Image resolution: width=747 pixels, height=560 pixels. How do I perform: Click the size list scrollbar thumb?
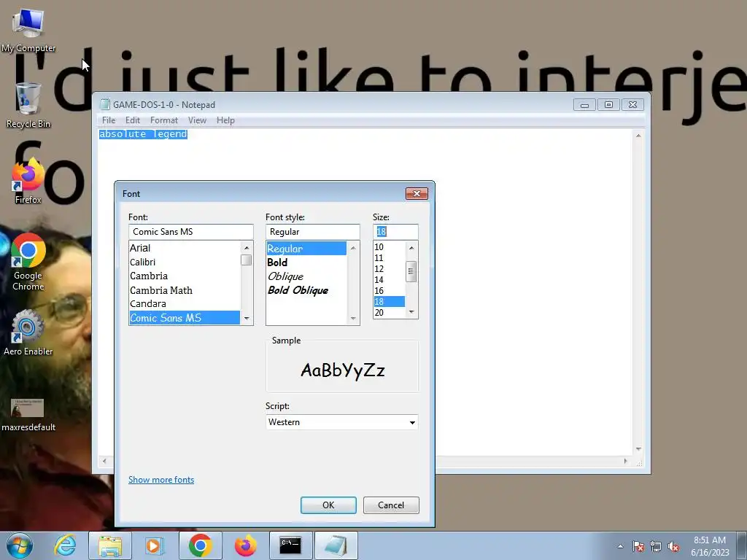point(411,271)
